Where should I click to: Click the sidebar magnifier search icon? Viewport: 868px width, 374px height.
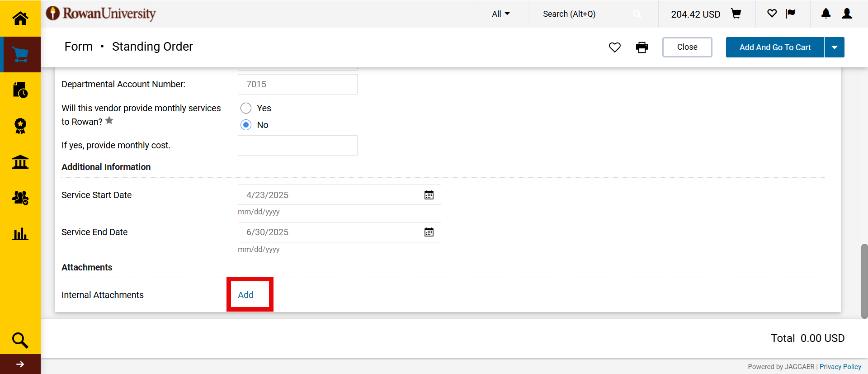pyautogui.click(x=20, y=340)
